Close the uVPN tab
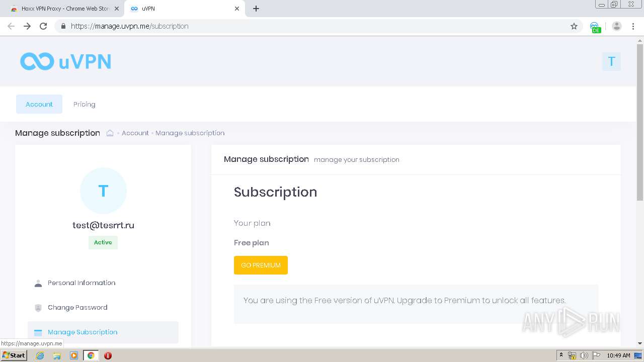 [x=237, y=9]
